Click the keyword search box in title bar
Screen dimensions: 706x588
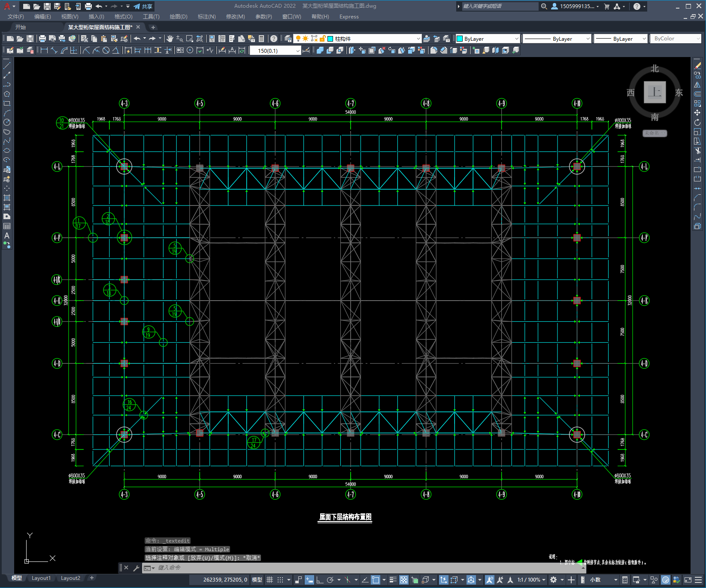point(500,6)
